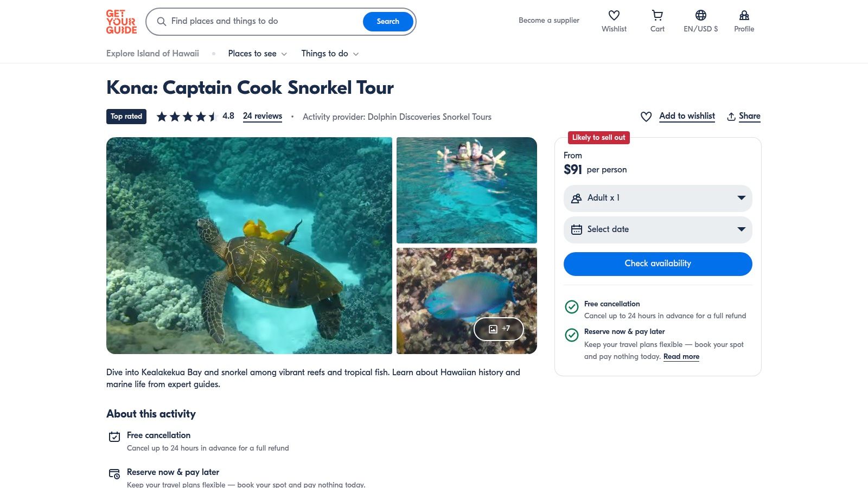Click the EN/USD globe language icon
This screenshot has height=488, width=868.
(x=700, y=16)
